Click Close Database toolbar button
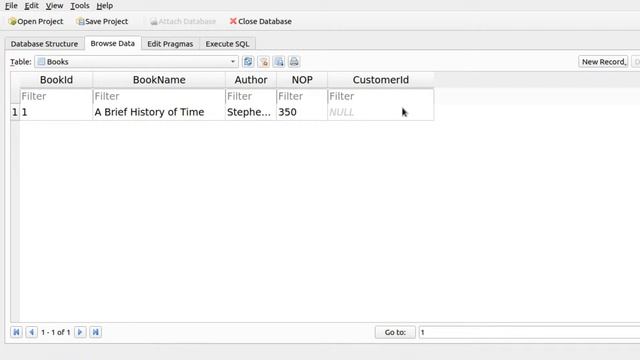 [260, 21]
